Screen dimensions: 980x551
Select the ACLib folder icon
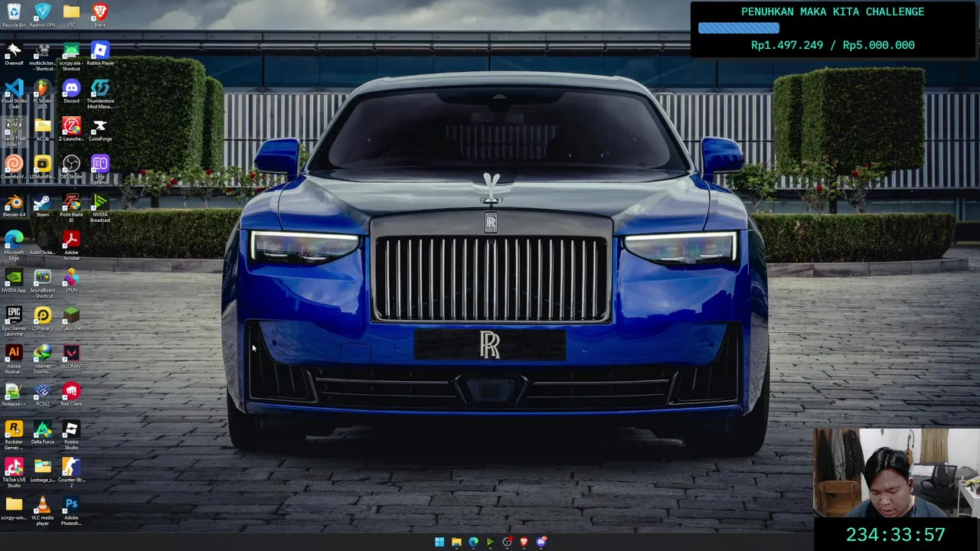[43, 129]
